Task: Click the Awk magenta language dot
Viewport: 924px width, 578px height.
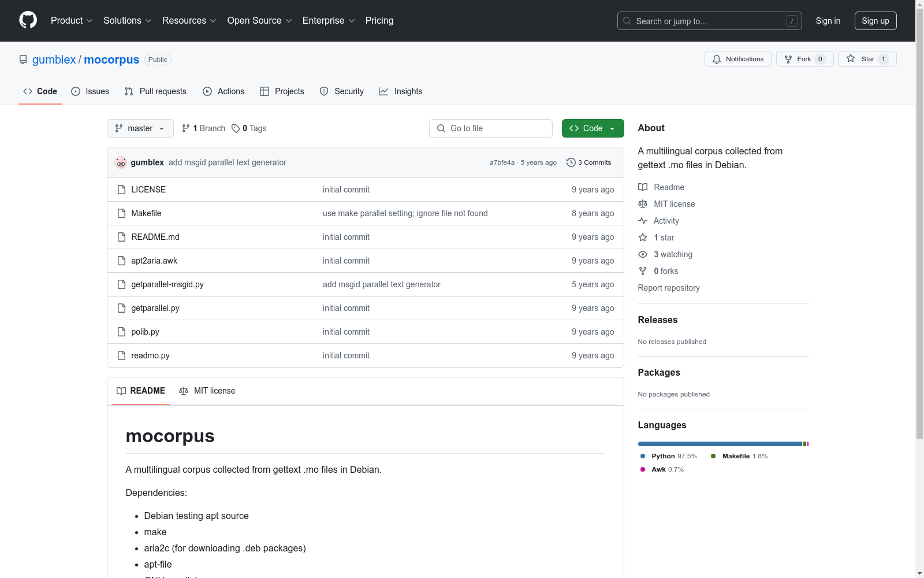Action: 643,469
